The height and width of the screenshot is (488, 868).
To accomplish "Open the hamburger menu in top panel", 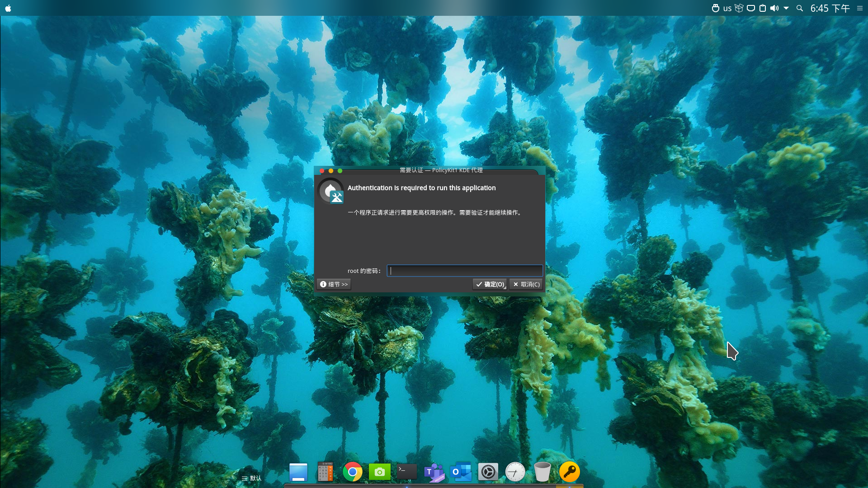I will pos(860,8).
